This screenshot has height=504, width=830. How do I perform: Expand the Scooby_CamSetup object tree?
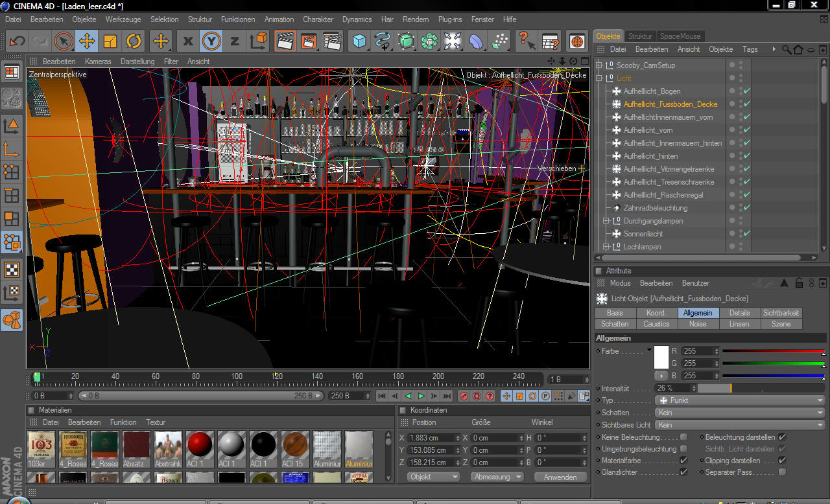coord(599,65)
